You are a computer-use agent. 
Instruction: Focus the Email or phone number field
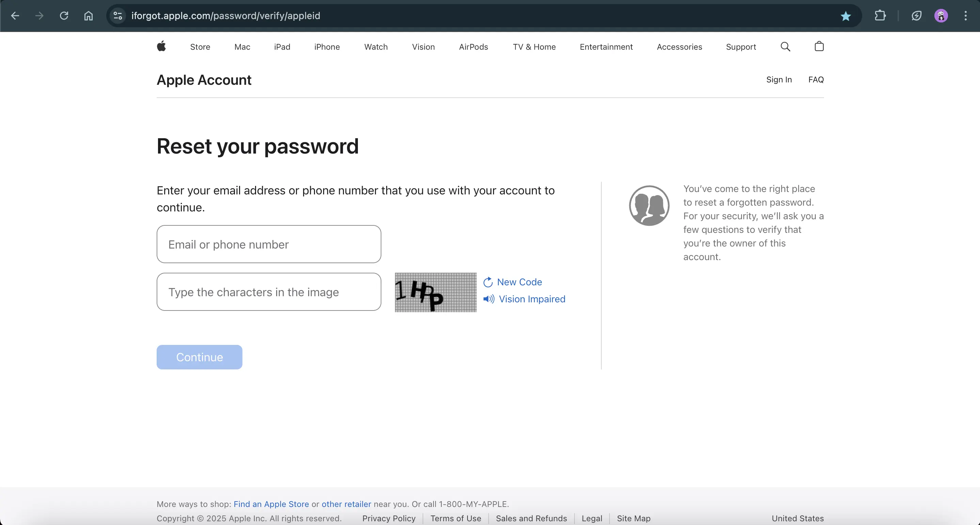coord(269,244)
